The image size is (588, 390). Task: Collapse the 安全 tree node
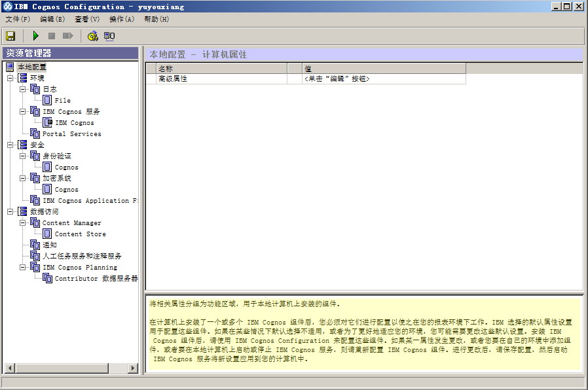click(10, 145)
